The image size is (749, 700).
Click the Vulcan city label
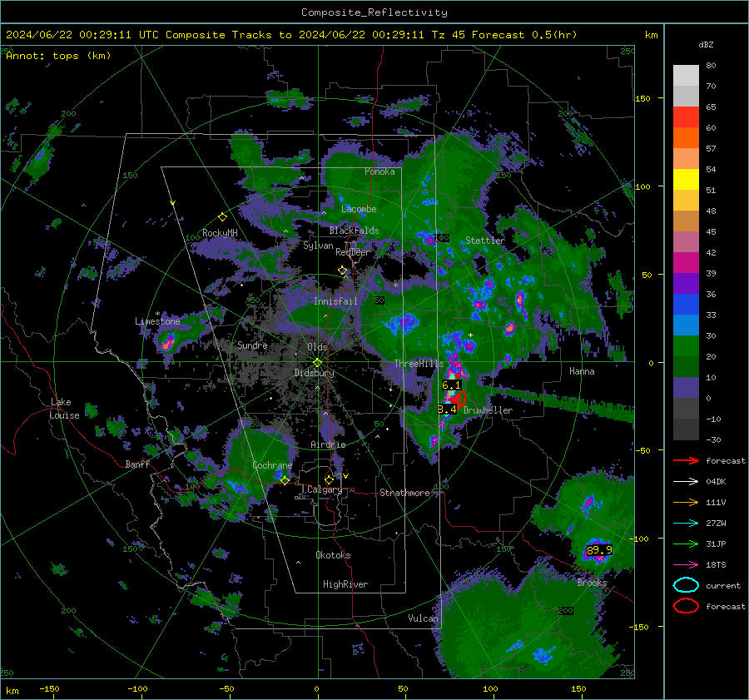[x=424, y=618]
